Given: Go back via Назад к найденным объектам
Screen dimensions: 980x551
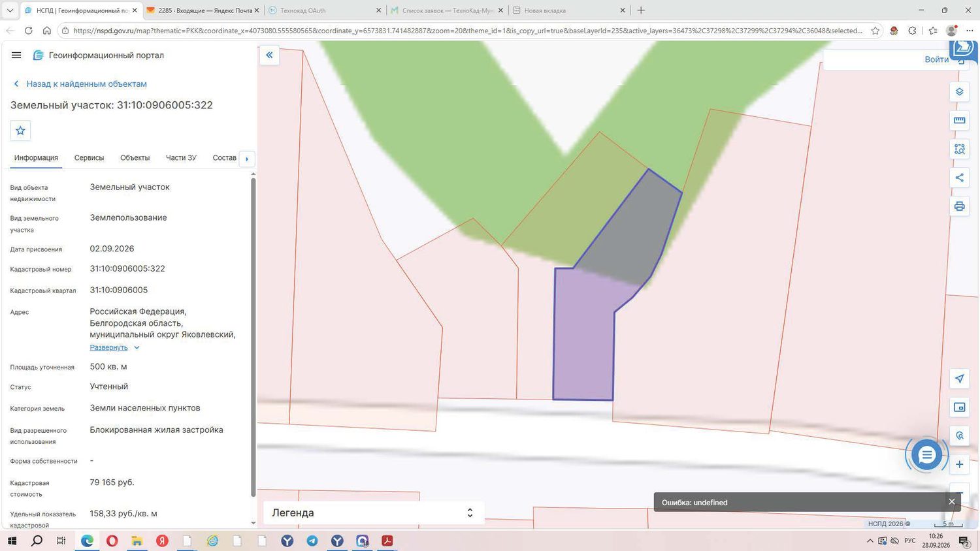Looking at the screenshot, I should (80, 84).
